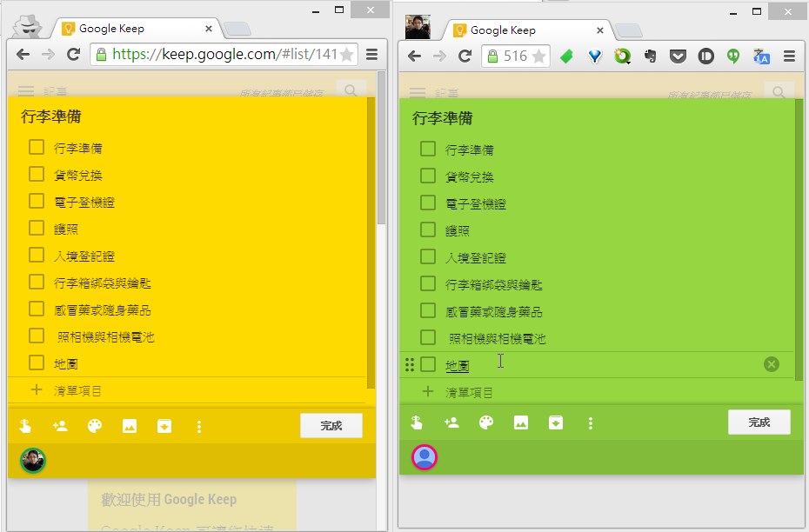Click the owner avatar at bottom of yellow note
Viewport: 809px width, 532px height.
(x=33, y=461)
